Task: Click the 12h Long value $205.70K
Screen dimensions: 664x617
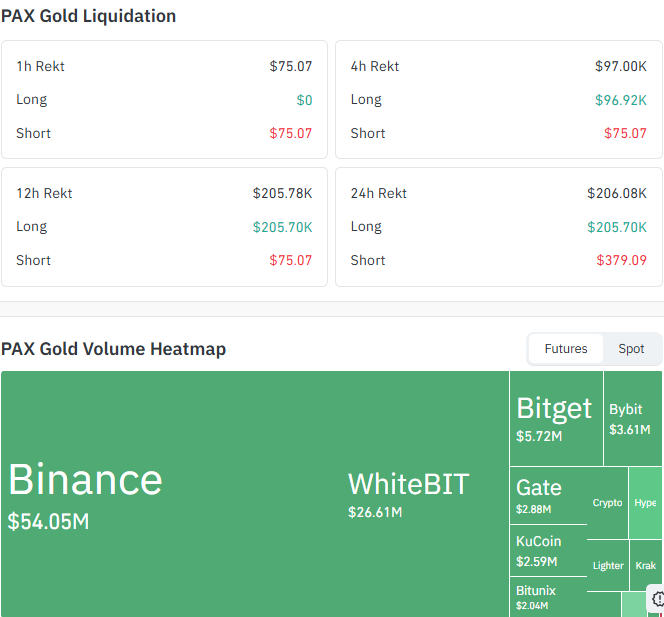Action: [282, 227]
